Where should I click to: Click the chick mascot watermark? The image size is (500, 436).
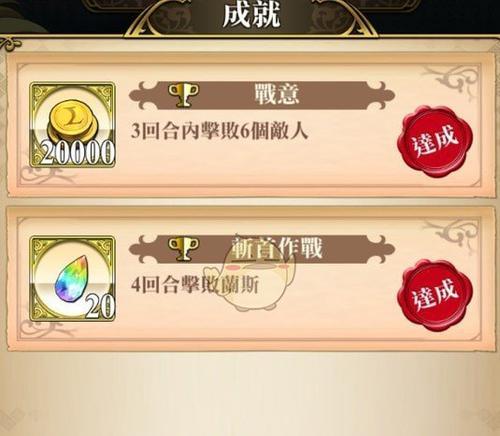click(x=258, y=277)
